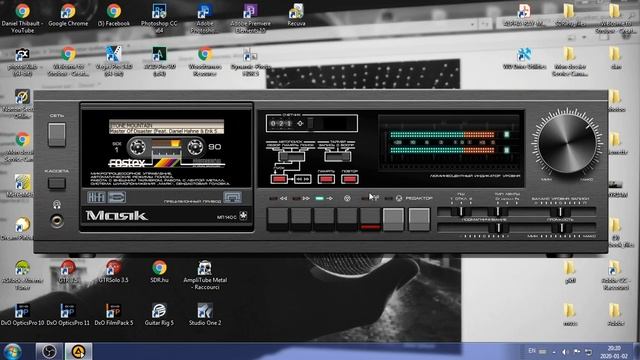Click the ТИП ЛЕНТЫ tape type switch

498,211
